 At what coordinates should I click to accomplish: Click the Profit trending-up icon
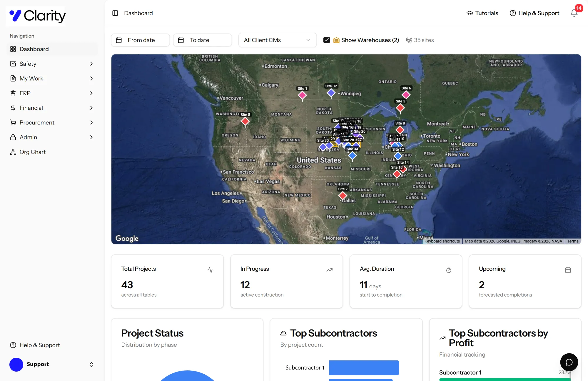pos(442,338)
